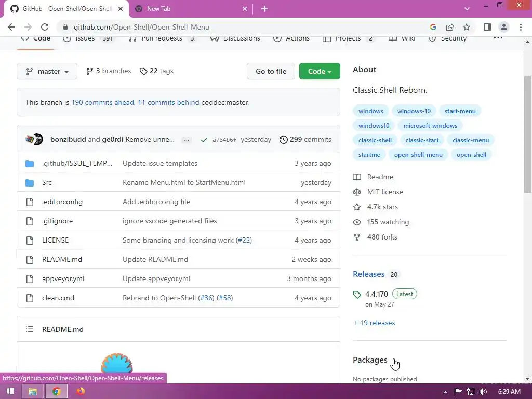Show the + 19 releases link
532x399 pixels.
(x=374, y=323)
